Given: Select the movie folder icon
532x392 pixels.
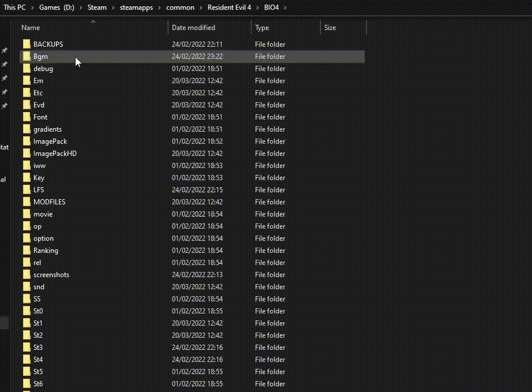Looking at the screenshot, I should [x=27, y=214].
